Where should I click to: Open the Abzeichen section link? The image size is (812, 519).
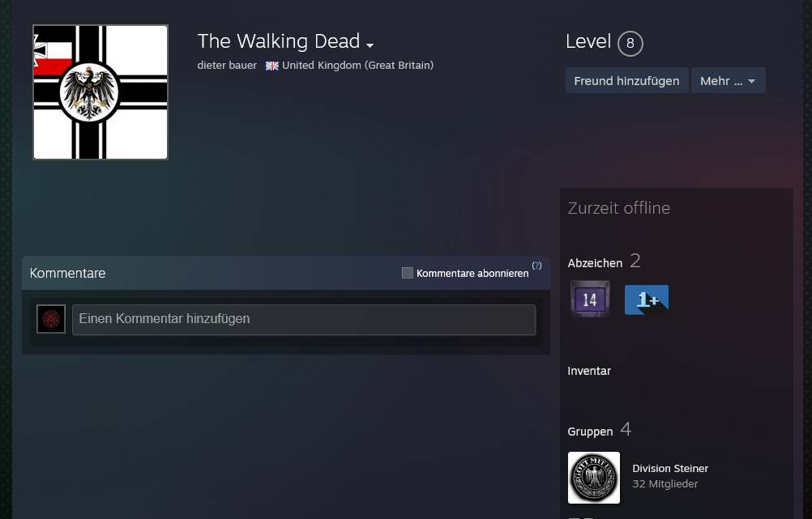pos(595,263)
